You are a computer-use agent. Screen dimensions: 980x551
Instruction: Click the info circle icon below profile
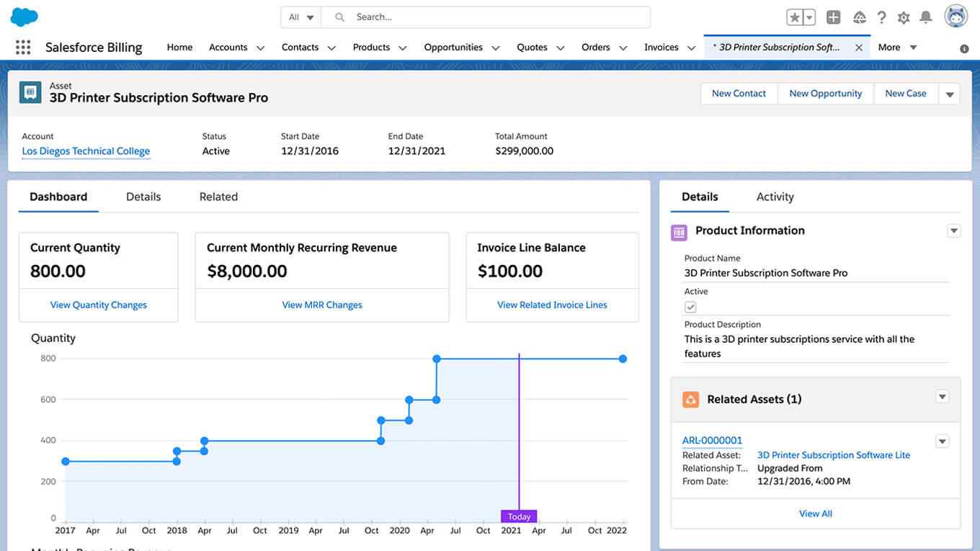click(964, 48)
